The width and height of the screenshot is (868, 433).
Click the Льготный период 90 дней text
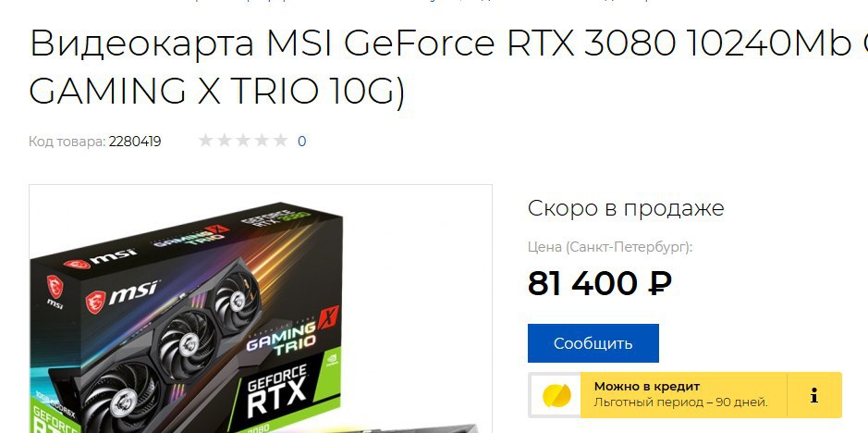pyautogui.click(x=681, y=402)
